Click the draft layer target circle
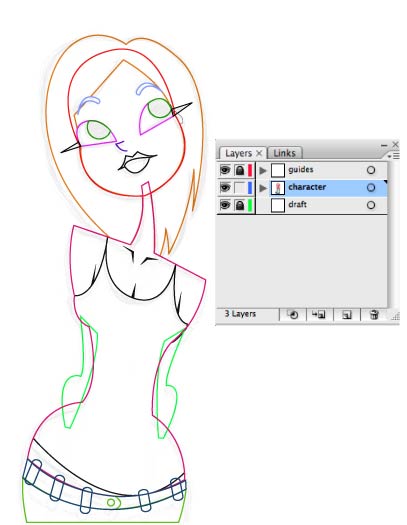The height and width of the screenshot is (525, 407). pos(371,205)
